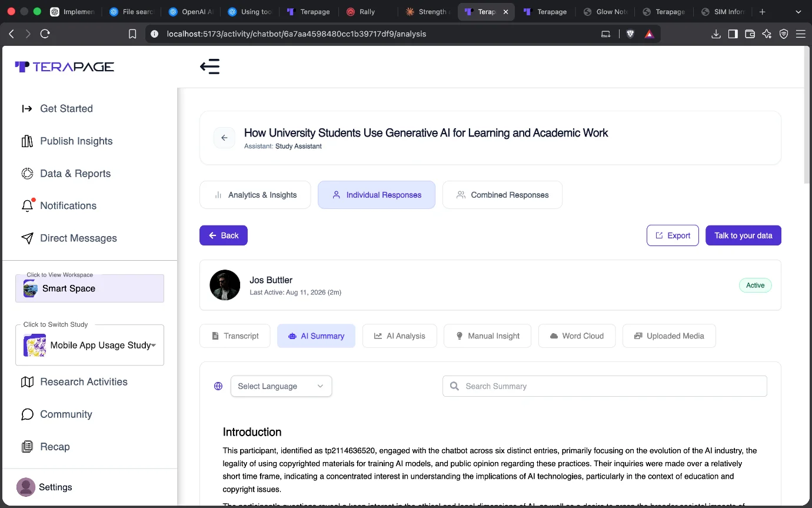Open the tab list chevron
Screen dimensions: 812x508
click(799, 12)
